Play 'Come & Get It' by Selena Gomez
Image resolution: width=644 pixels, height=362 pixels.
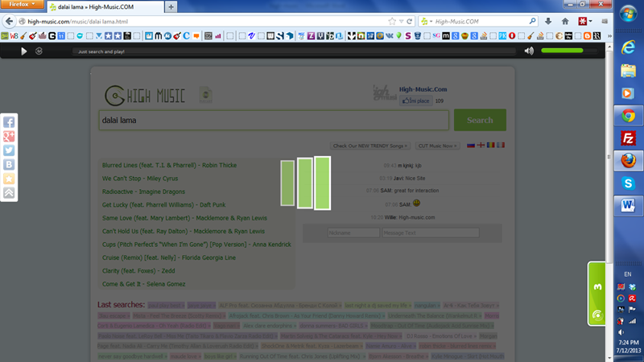[143, 284]
